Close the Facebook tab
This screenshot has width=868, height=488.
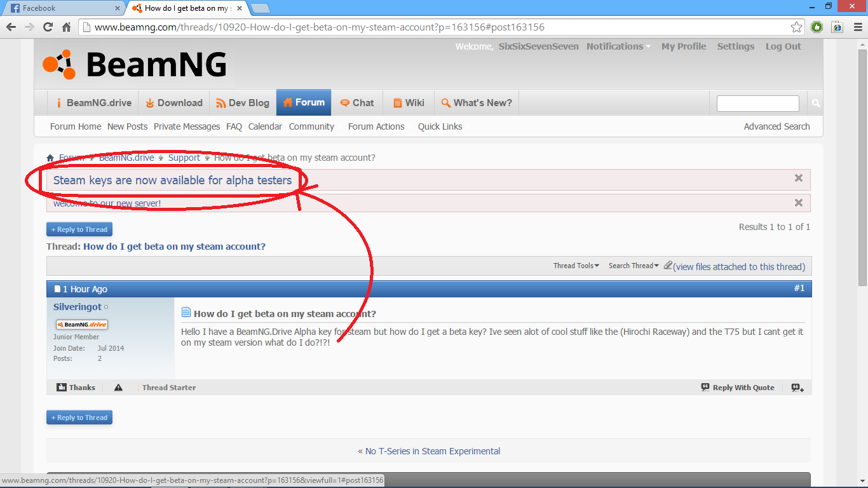click(117, 8)
